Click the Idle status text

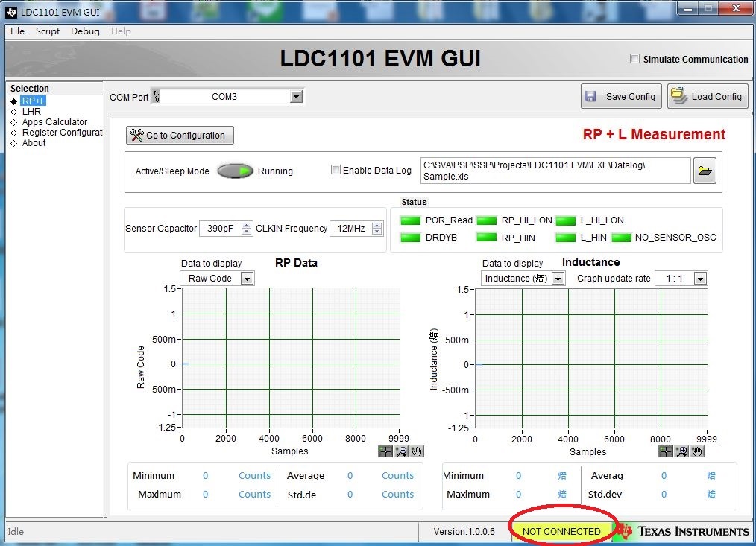pos(16,532)
